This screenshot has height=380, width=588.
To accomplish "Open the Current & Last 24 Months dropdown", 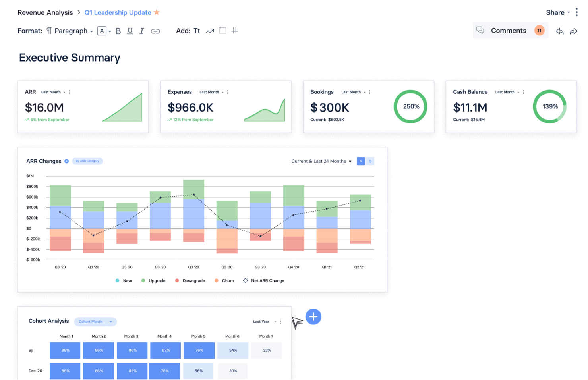I will (321, 161).
